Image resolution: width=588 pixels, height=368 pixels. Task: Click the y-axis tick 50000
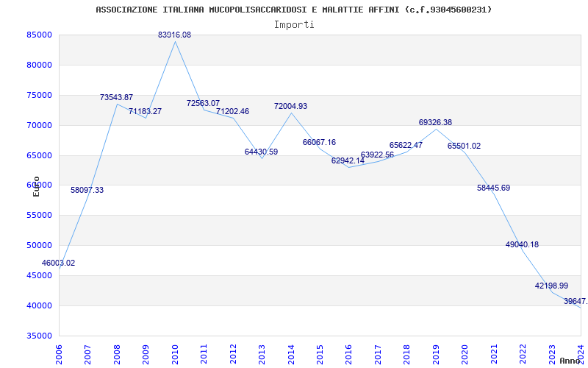coord(39,246)
